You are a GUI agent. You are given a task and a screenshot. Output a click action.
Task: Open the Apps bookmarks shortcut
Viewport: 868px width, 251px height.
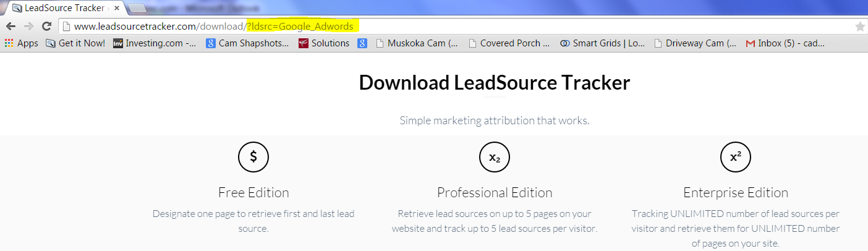coord(21,43)
